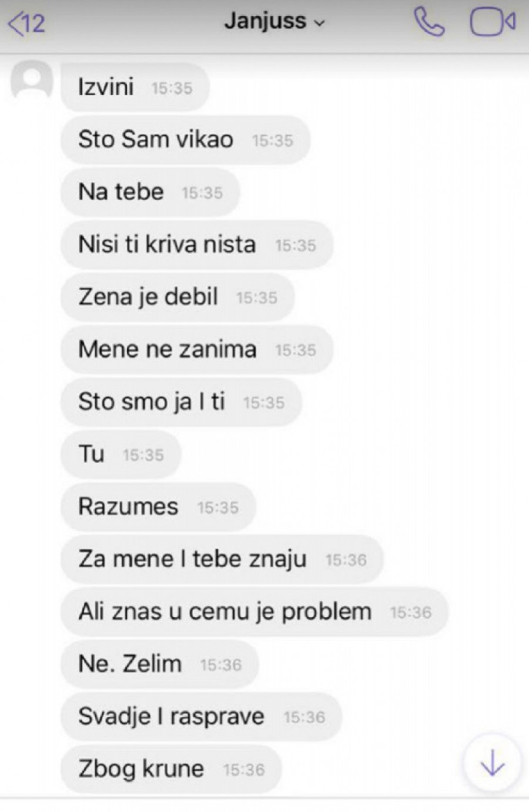Tap the "Svadje I rasprave" message
The height and width of the screenshot is (812, 529).
coord(201,716)
